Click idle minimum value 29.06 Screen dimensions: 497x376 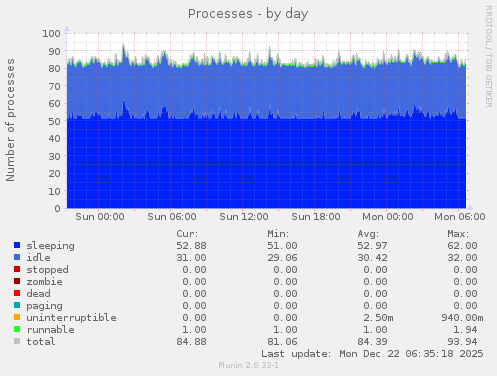click(x=282, y=258)
